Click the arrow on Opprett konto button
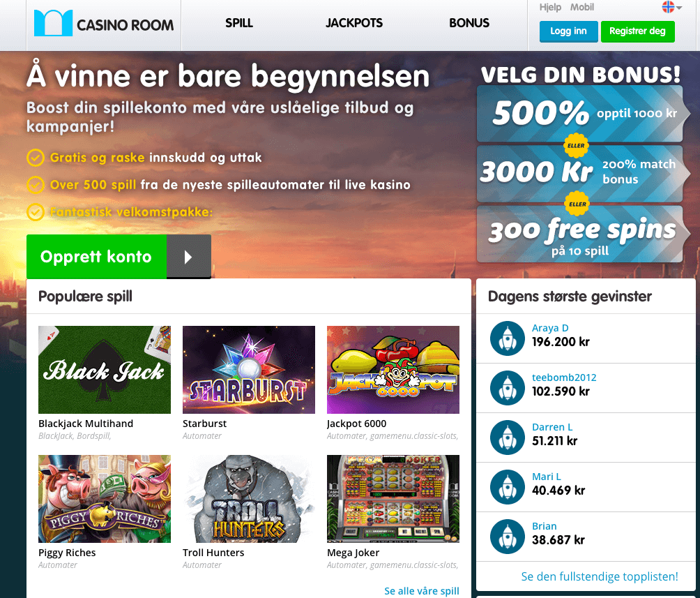Screen dimensions: 700x598 point(188,257)
